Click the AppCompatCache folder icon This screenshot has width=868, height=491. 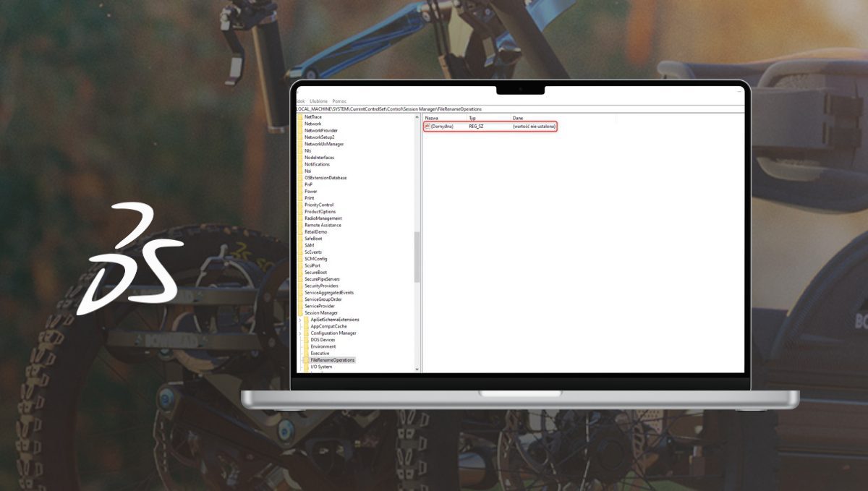point(306,326)
